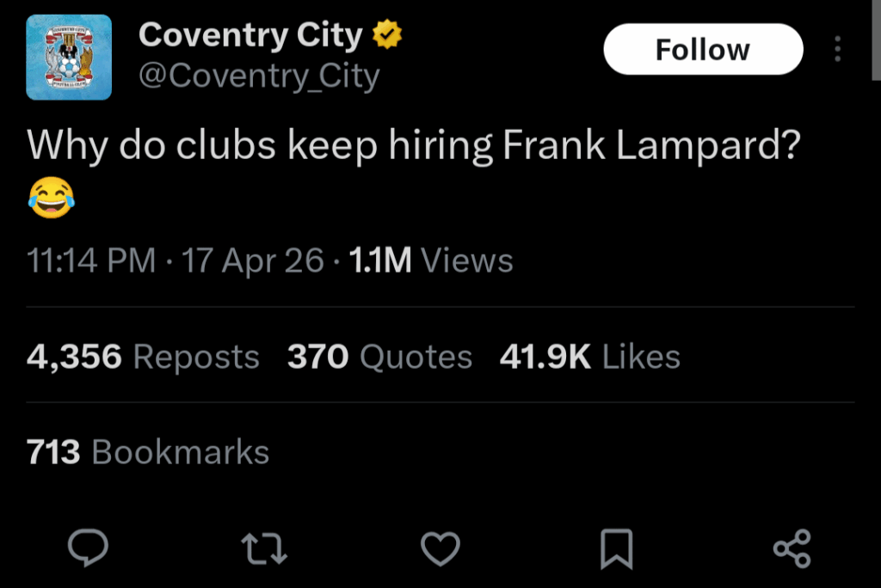Open the more options three-dot menu
Screen dimensions: 881x588
pos(837,49)
